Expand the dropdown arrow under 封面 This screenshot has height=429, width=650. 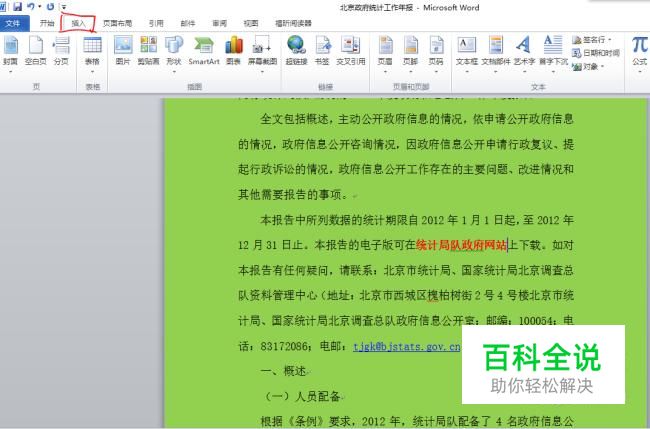11,72
